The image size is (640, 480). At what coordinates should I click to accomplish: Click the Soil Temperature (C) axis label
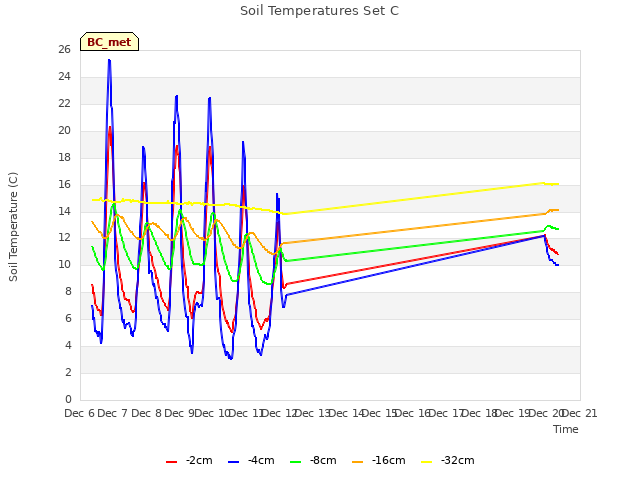pyautogui.click(x=13, y=227)
